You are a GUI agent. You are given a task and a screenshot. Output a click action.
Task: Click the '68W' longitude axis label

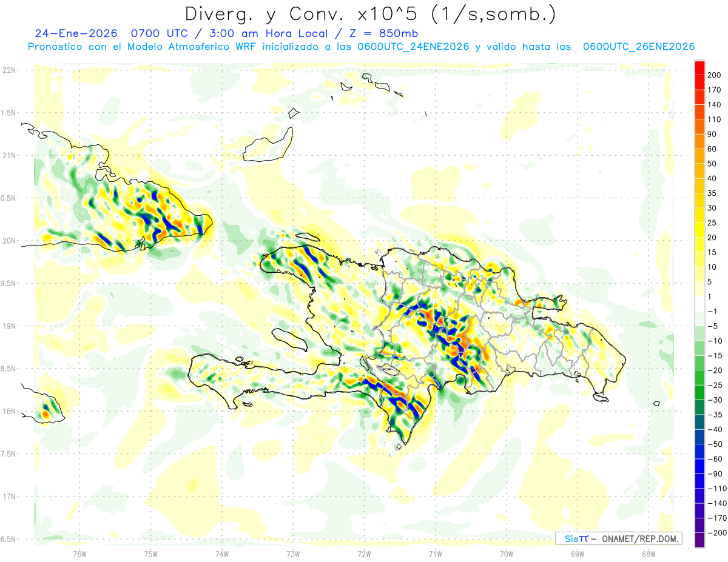click(649, 554)
